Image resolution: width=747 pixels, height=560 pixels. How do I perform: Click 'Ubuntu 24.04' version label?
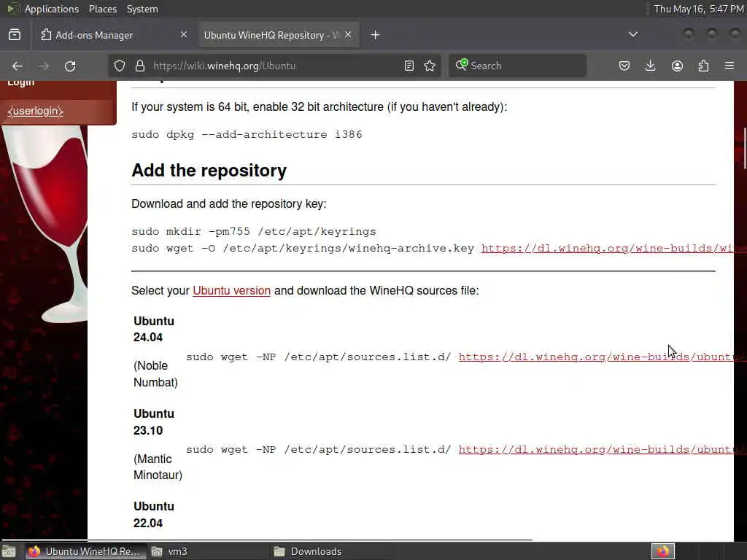153,329
